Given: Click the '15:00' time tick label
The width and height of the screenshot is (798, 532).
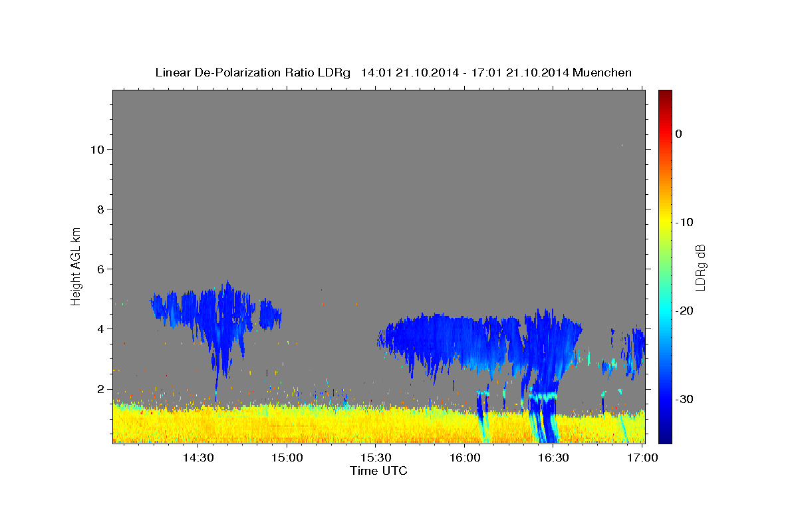Looking at the screenshot, I should click(x=287, y=458).
